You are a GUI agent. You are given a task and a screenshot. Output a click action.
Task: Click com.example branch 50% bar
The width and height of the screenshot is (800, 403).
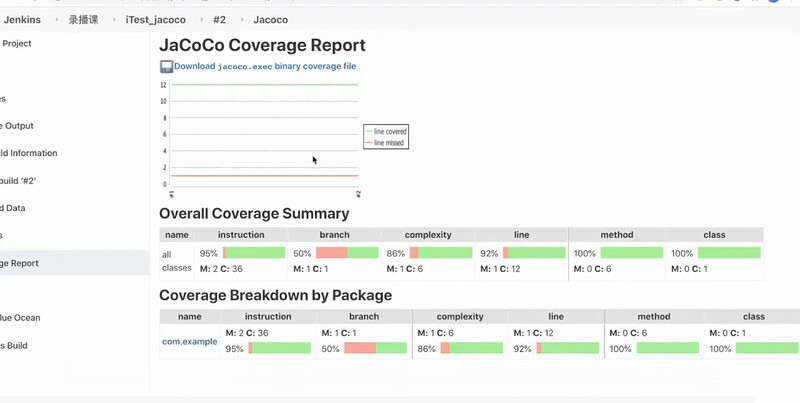click(376, 348)
